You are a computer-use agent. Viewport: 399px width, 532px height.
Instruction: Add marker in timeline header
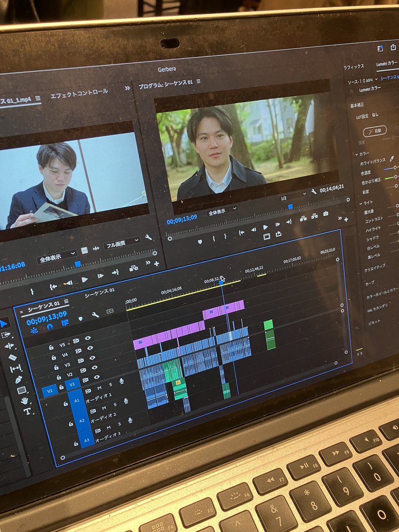[80, 319]
